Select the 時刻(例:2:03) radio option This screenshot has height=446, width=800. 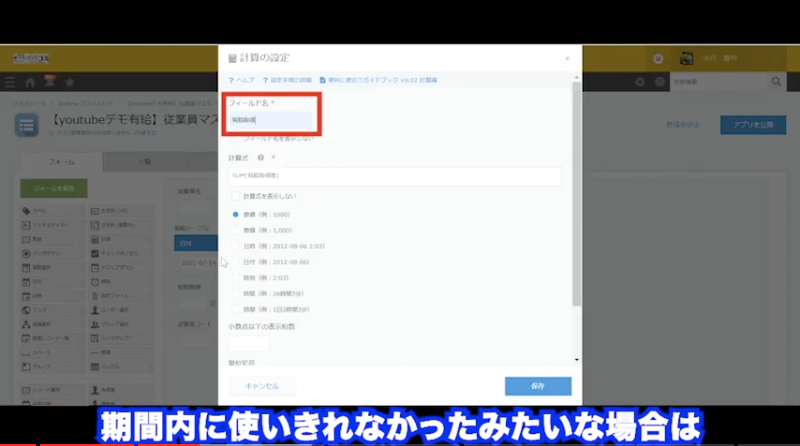[235, 278]
